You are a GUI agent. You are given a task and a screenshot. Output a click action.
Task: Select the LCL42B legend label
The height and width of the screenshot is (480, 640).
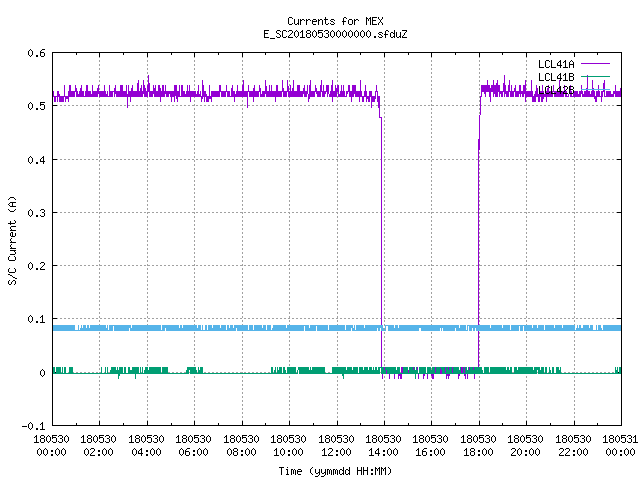click(556, 90)
